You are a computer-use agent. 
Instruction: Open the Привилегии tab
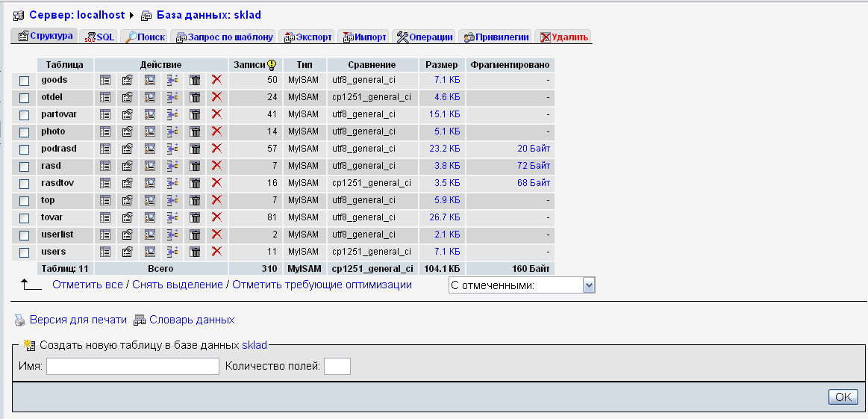tap(495, 37)
